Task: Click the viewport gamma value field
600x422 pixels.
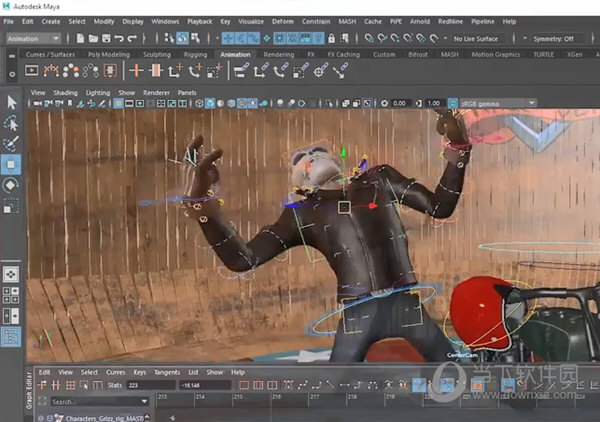Action: [x=435, y=103]
